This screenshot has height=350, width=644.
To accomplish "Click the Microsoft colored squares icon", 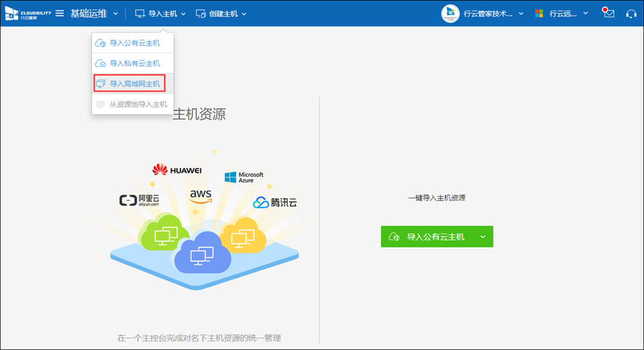I will click(540, 14).
